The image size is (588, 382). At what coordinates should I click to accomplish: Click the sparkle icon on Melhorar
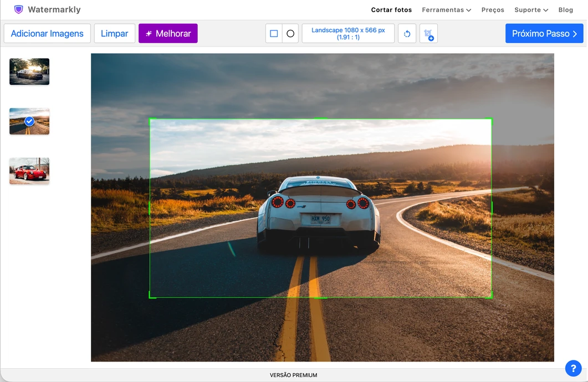149,33
